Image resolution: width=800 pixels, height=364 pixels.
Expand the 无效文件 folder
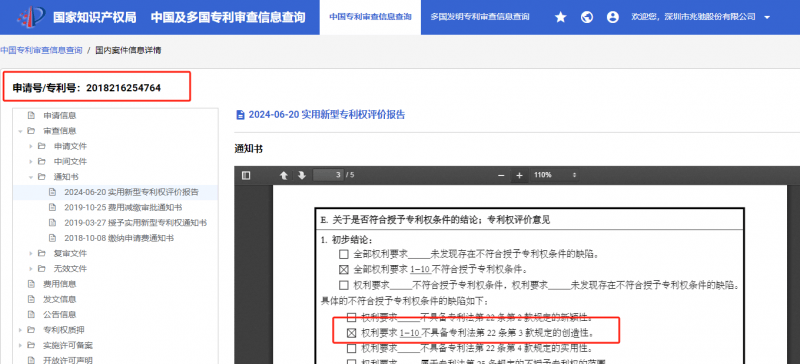tap(31, 269)
